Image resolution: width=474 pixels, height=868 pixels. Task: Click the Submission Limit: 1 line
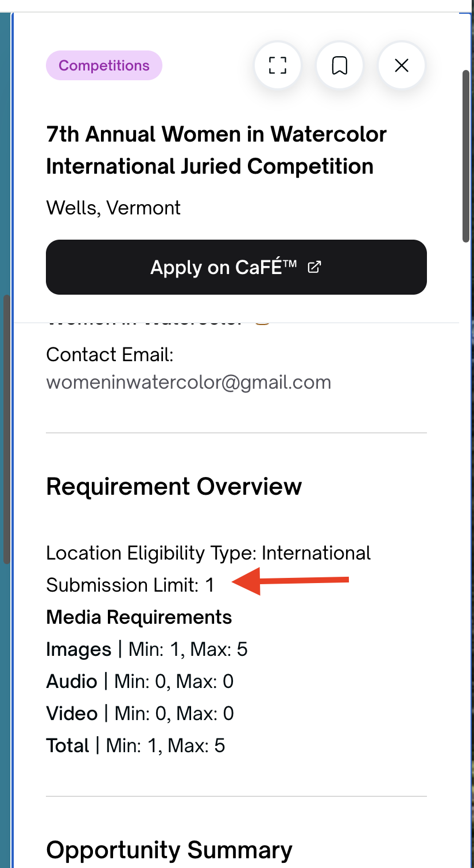(130, 585)
